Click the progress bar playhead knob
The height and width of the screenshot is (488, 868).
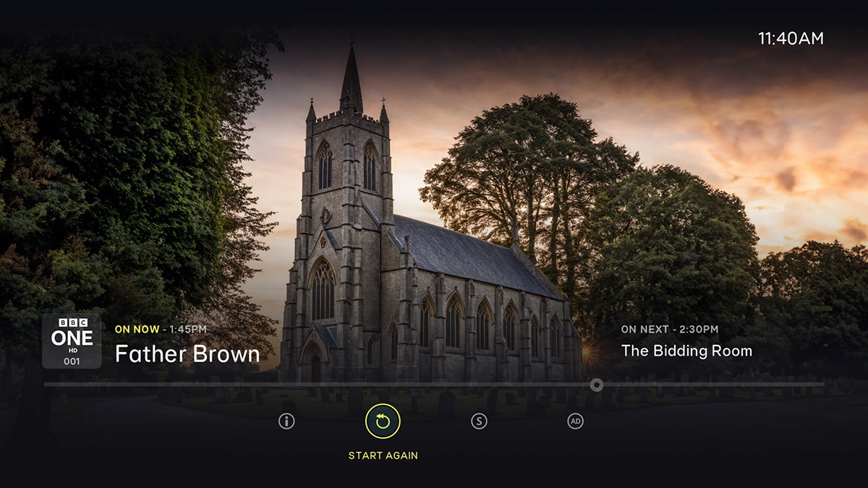596,385
